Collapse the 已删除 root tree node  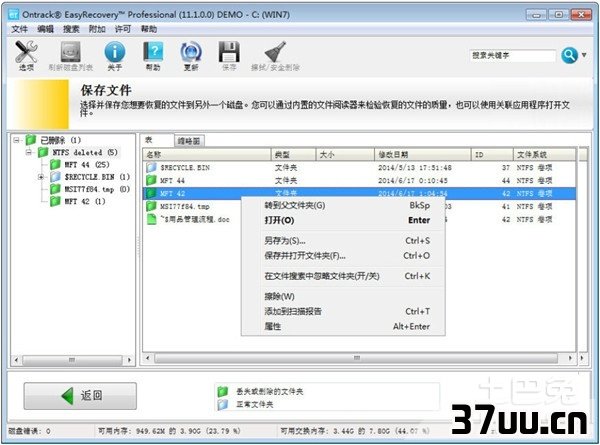point(16,140)
